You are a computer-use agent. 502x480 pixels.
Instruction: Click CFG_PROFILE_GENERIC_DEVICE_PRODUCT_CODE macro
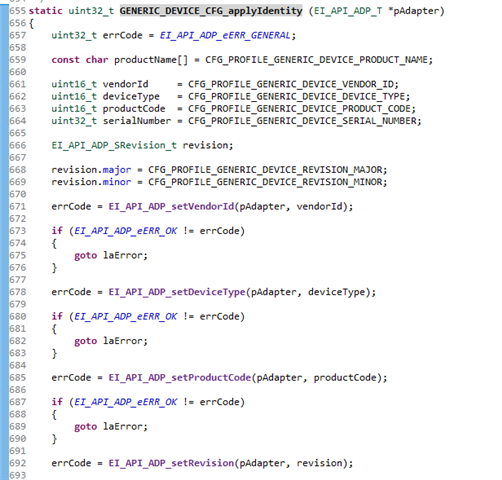pos(299,109)
